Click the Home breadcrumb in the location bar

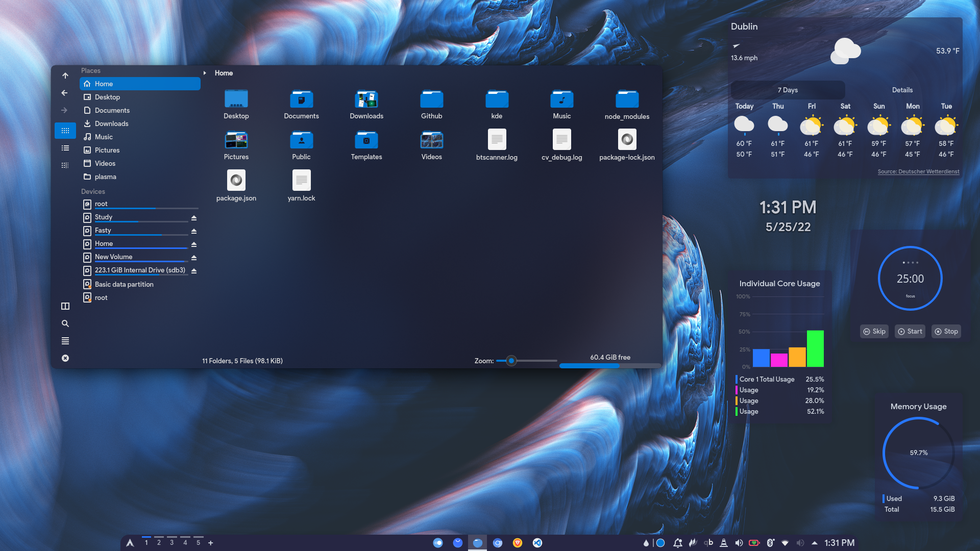(224, 73)
